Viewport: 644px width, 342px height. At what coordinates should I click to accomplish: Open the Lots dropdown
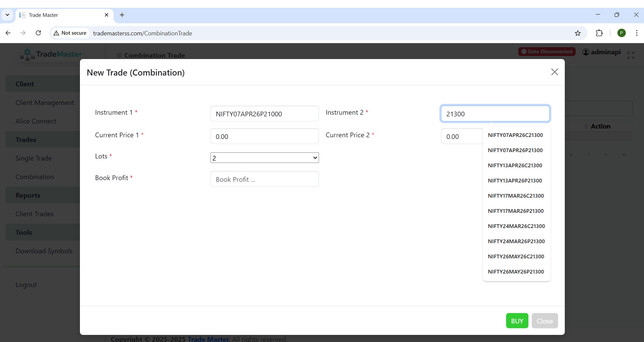click(x=264, y=158)
